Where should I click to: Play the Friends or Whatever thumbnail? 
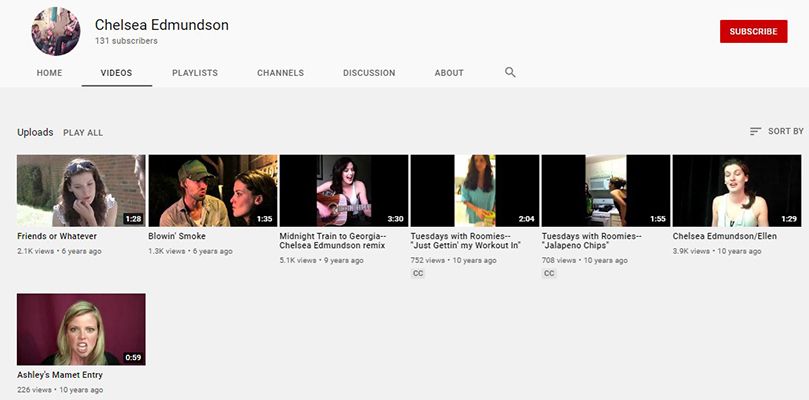(81, 190)
